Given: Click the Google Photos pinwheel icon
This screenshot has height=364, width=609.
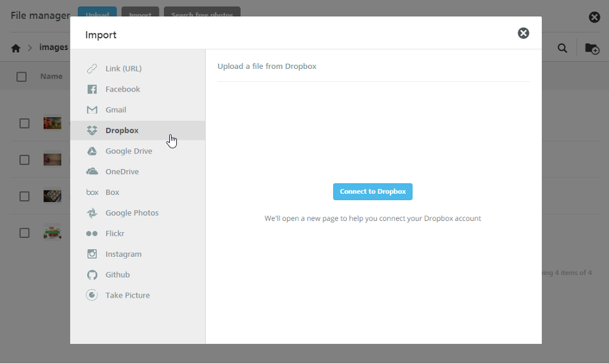Looking at the screenshot, I should coord(92,213).
